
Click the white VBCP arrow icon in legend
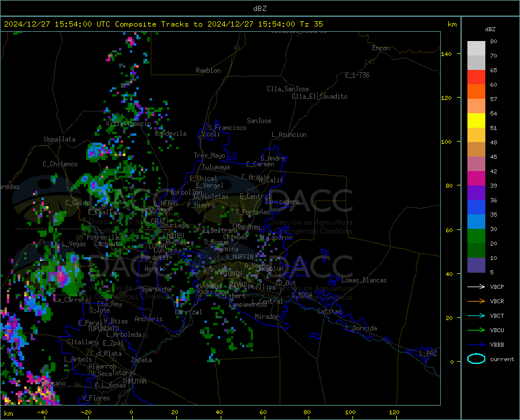tap(476, 287)
